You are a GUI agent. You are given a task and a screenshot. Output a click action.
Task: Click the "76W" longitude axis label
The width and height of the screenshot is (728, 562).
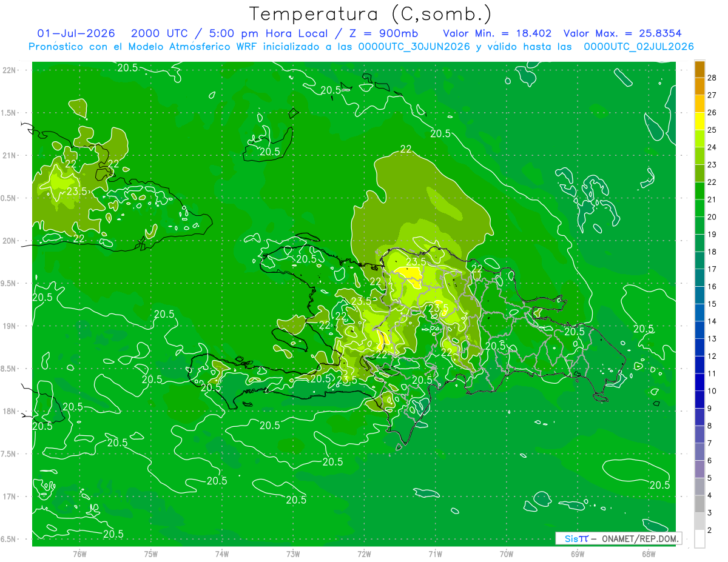79,554
